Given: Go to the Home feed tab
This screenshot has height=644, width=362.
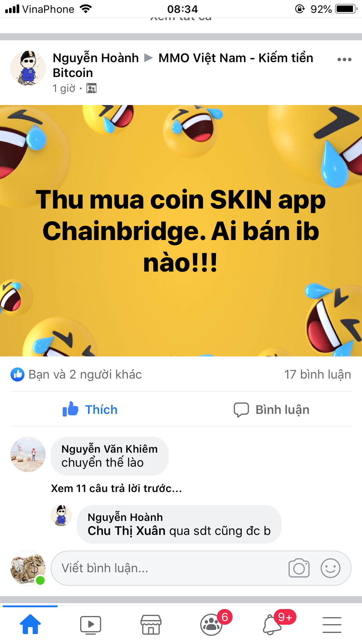Looking at the screenshot, I should point(30,624).
